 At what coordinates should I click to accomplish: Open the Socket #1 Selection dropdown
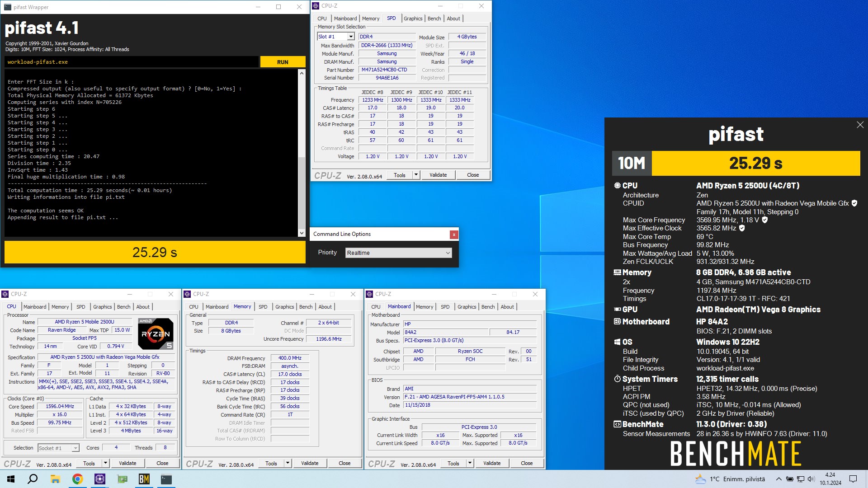(58, 448)
